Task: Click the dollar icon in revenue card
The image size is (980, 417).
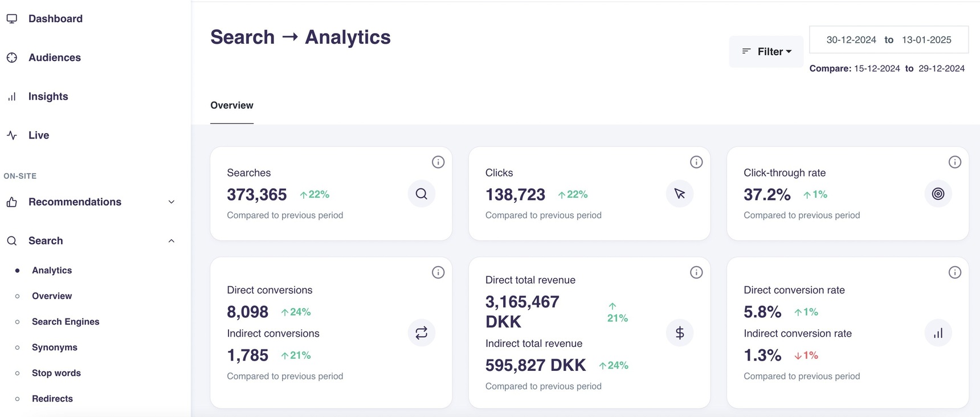Action: pos(679,333)
